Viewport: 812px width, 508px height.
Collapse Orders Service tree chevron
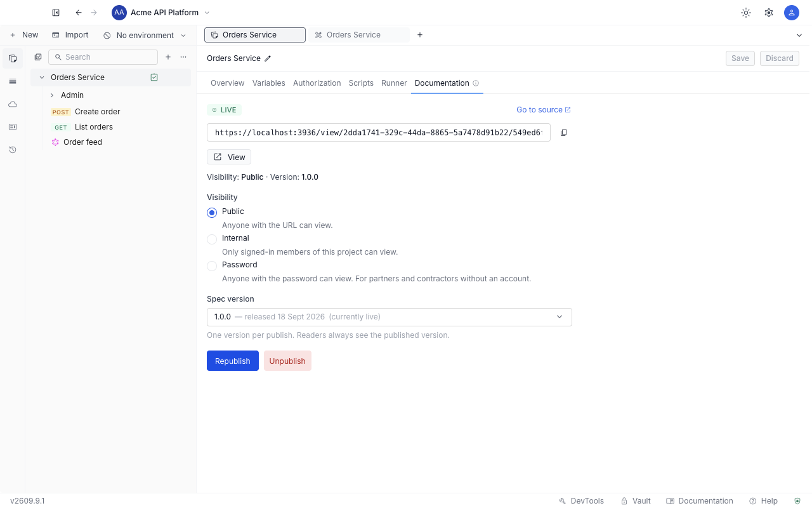(42, 77)
